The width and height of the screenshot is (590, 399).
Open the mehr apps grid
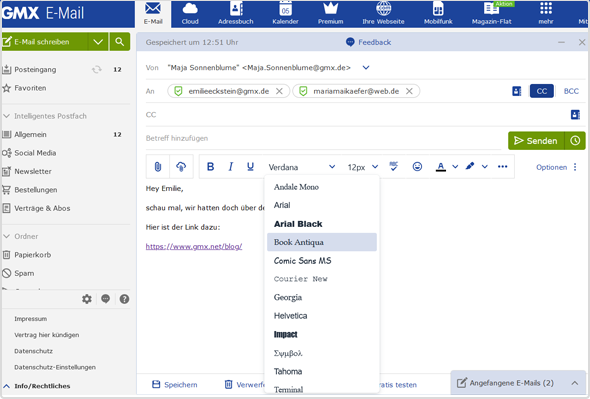point(546,14)
